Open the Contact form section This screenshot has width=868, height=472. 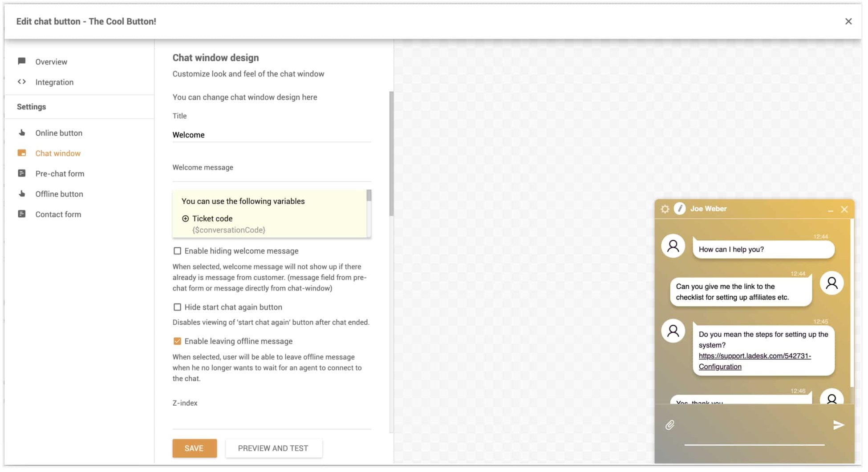[x=58, y=214]
